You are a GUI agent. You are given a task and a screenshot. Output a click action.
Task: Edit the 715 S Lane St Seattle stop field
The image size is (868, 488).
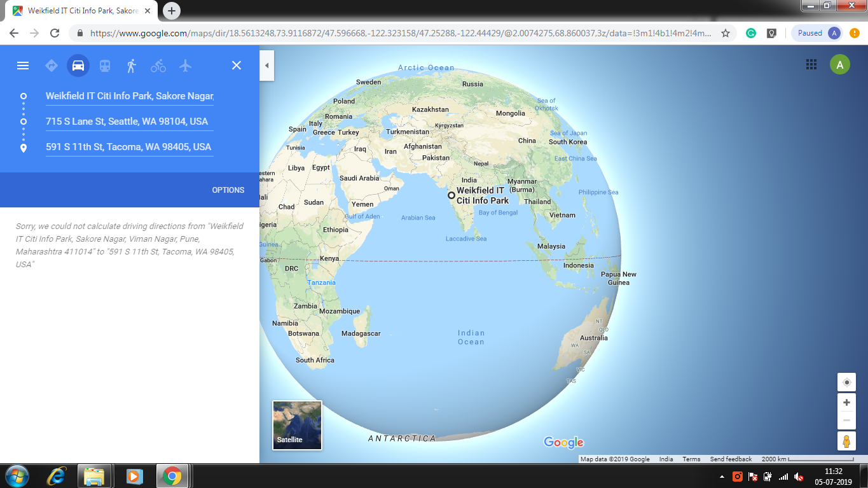pos(130,122)
